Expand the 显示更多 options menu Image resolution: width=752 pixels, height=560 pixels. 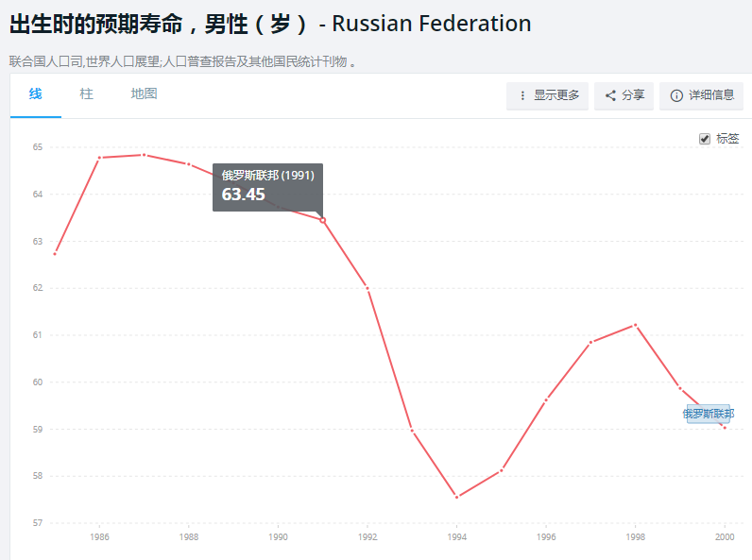pos(548,95)
